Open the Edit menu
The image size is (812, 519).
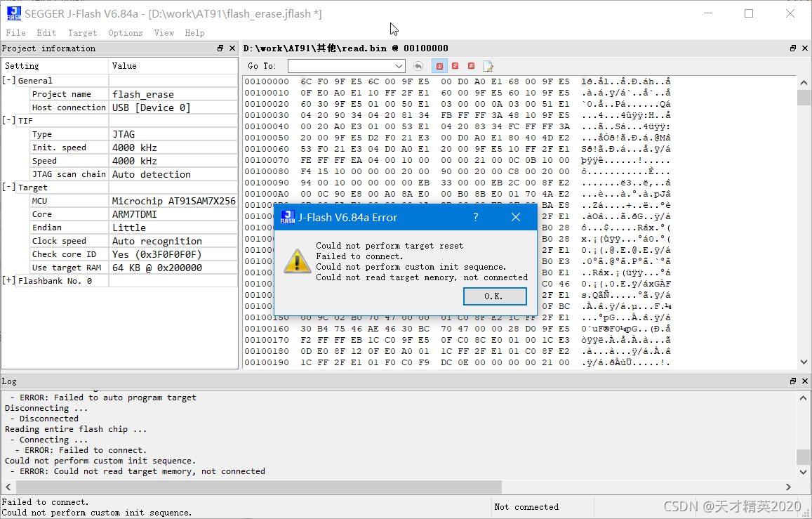(x=46, y=32)
